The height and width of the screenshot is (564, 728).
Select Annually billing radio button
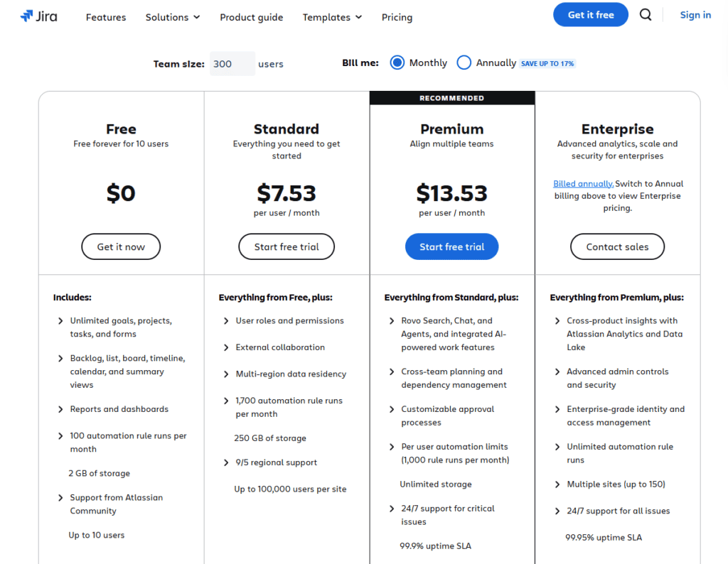(464, 63)
